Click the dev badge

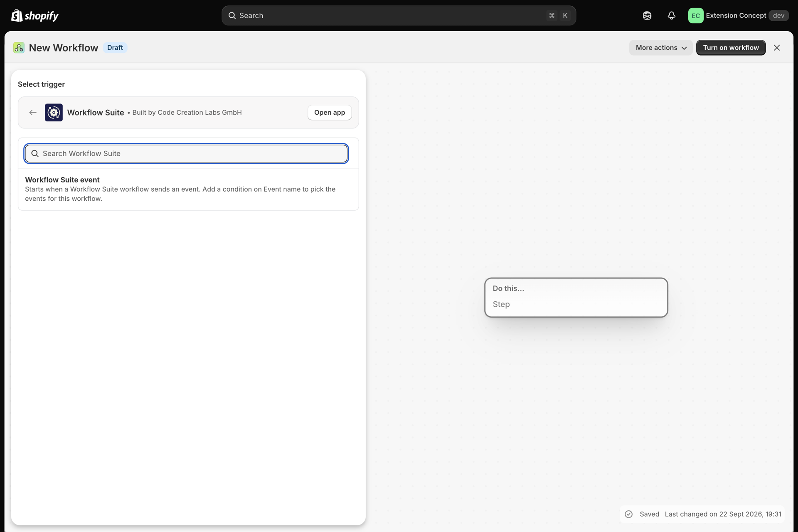778,15
